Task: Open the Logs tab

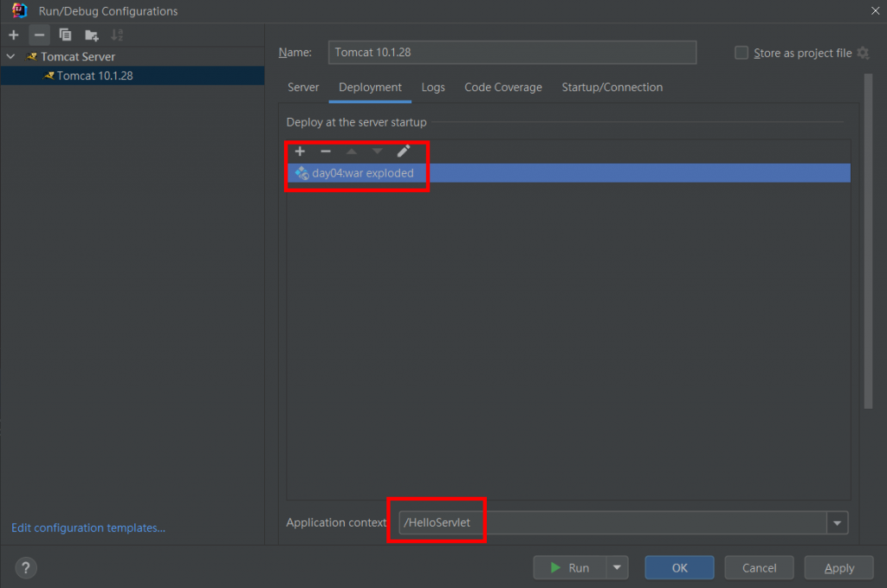Action: tap(433, 87)
